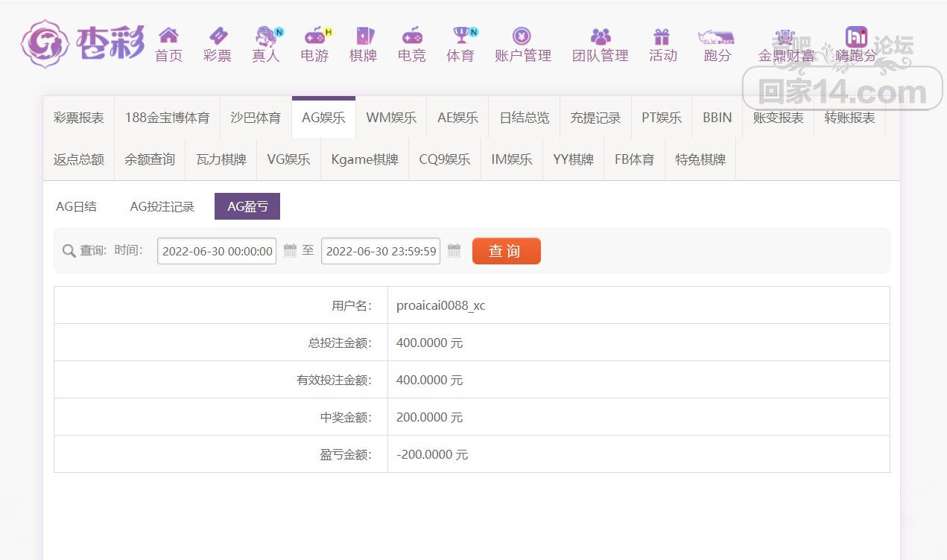
Task: Open the 体育 trophy icon
Action: 460,36
